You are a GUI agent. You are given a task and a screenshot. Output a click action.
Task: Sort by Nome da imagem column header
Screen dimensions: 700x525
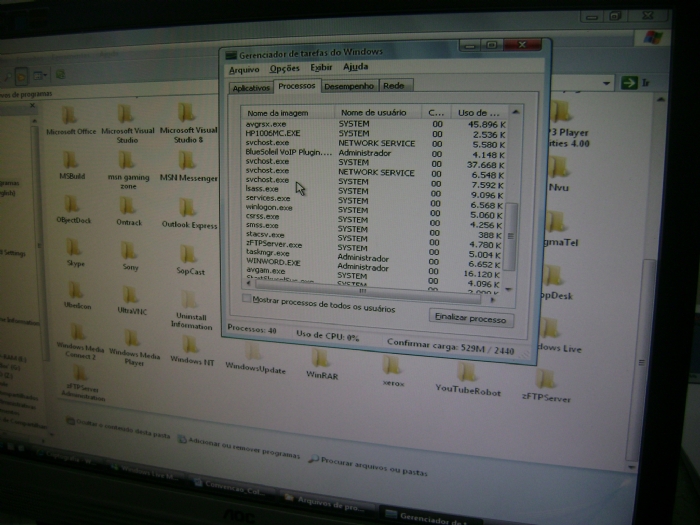[288, 112]
